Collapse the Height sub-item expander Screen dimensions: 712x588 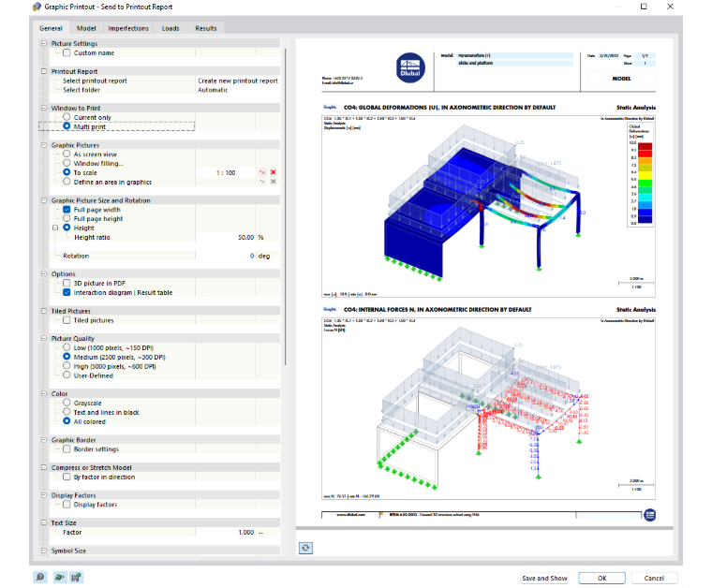coord(55,228)
